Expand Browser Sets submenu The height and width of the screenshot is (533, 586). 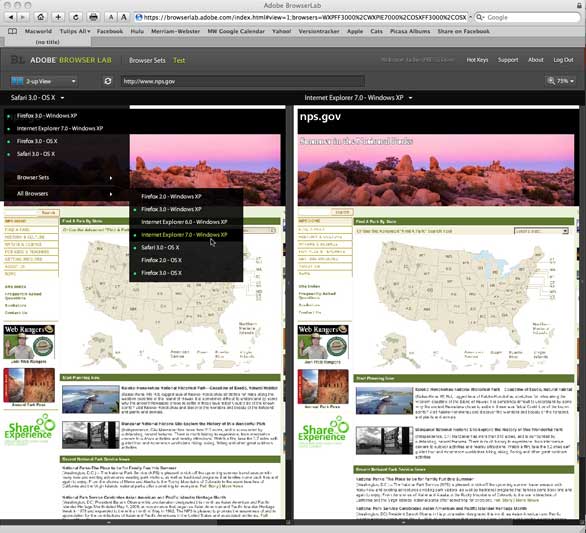[x=64, y=178]
